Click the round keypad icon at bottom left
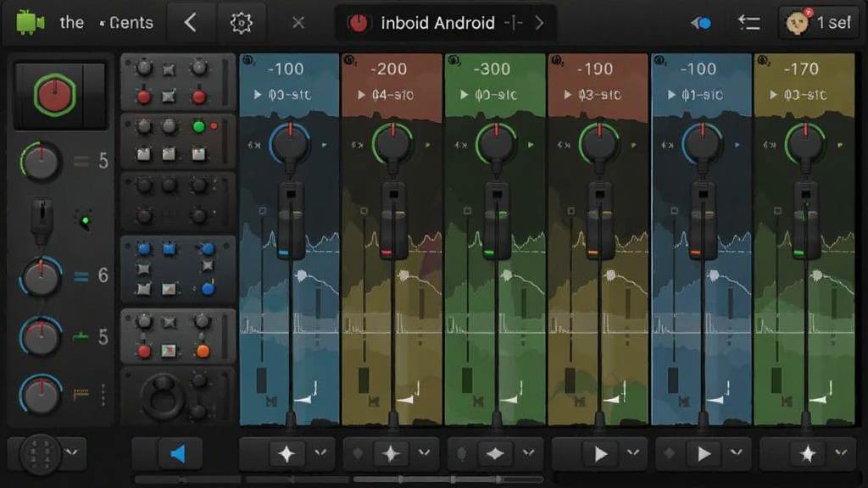 point(41,454)
